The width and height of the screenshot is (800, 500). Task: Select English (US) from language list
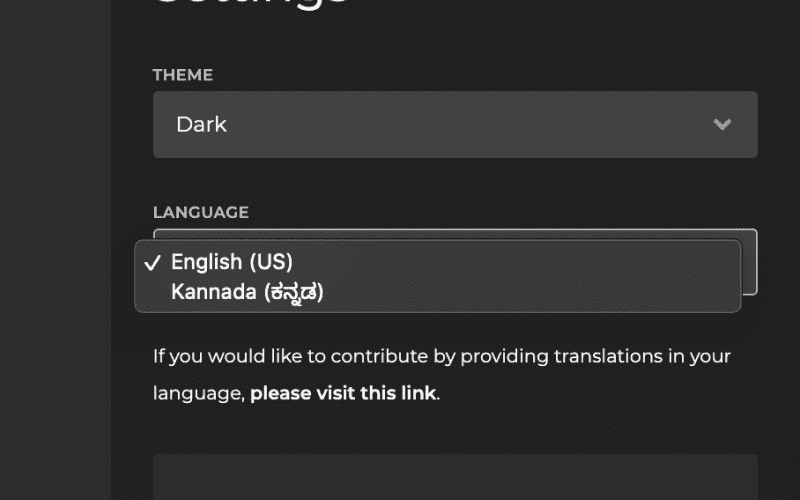[x=232, y=262]
